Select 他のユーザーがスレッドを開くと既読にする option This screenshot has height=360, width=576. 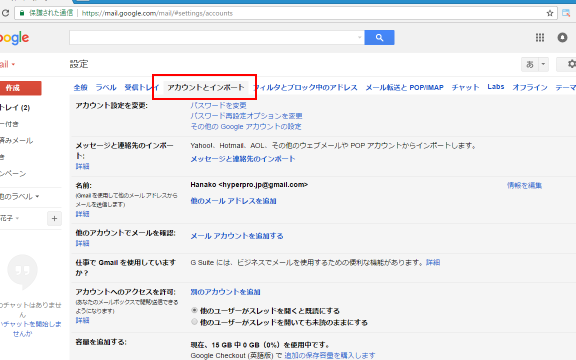[194, 310]
